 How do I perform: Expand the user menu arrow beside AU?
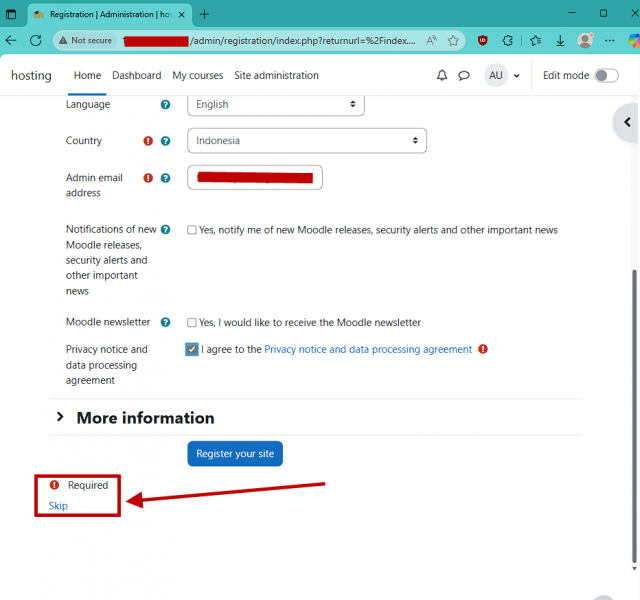[516, 76]
